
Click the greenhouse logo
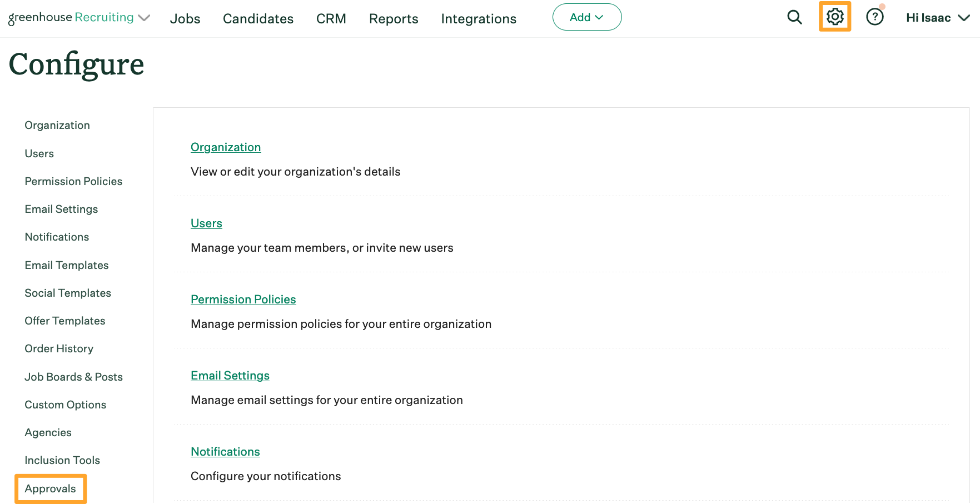pyautogui.click(x=39, y=17)
